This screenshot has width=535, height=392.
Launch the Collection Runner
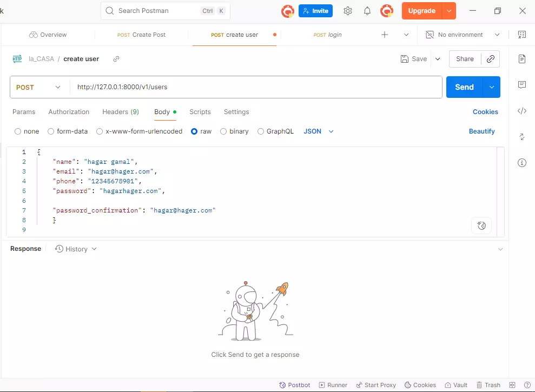click(333, 384)
